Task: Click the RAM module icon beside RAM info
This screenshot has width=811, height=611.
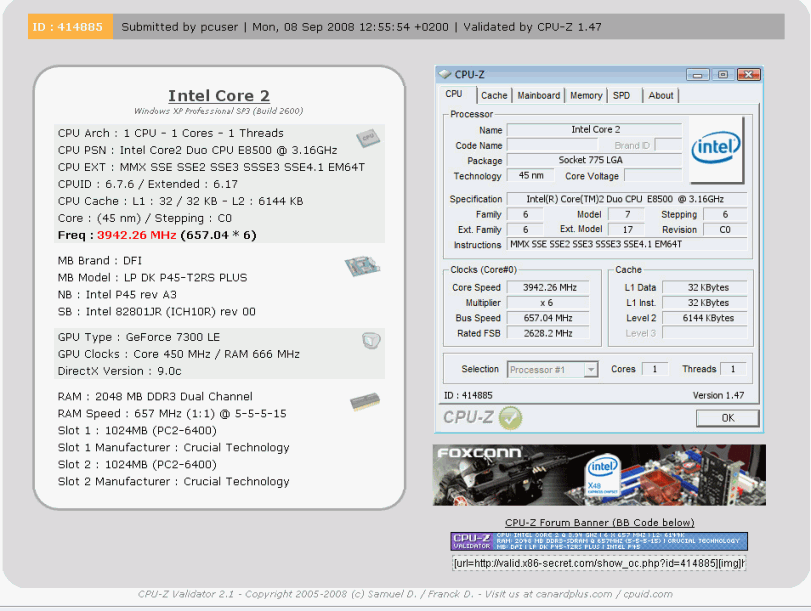Action: pyautogui.click(x=365, y=402)
